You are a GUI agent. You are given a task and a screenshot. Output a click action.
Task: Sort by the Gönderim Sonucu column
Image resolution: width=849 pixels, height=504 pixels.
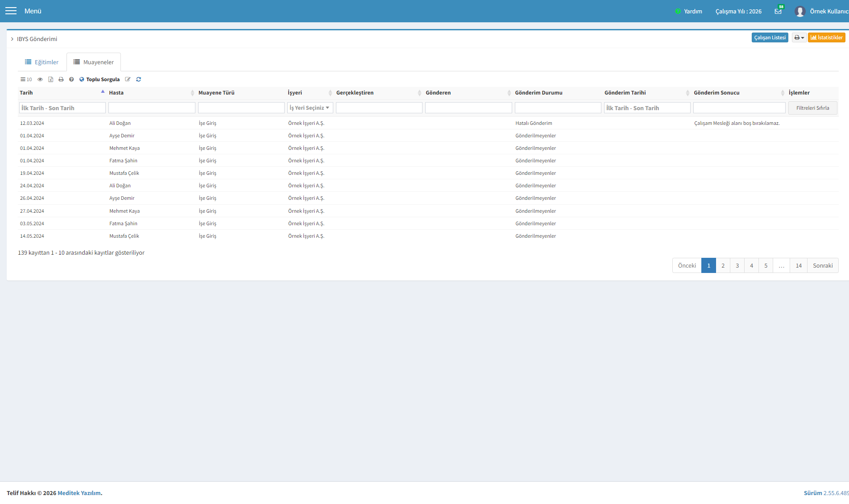pos(739,93)
